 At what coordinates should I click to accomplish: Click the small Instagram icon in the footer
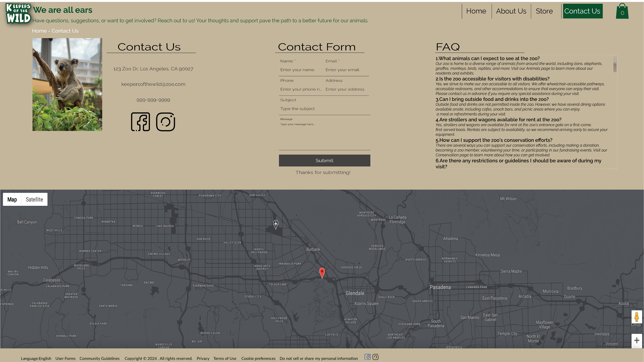[x=375, y=357]
